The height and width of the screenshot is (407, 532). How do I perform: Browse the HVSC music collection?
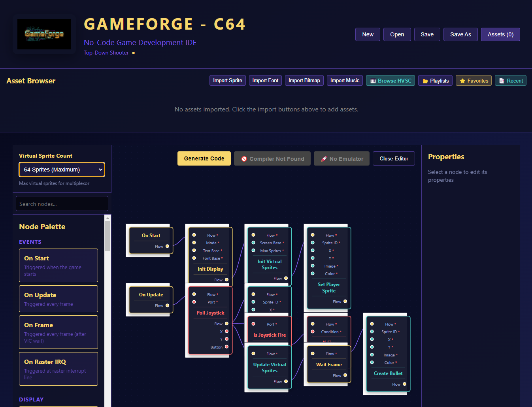(x=391, y=81)
